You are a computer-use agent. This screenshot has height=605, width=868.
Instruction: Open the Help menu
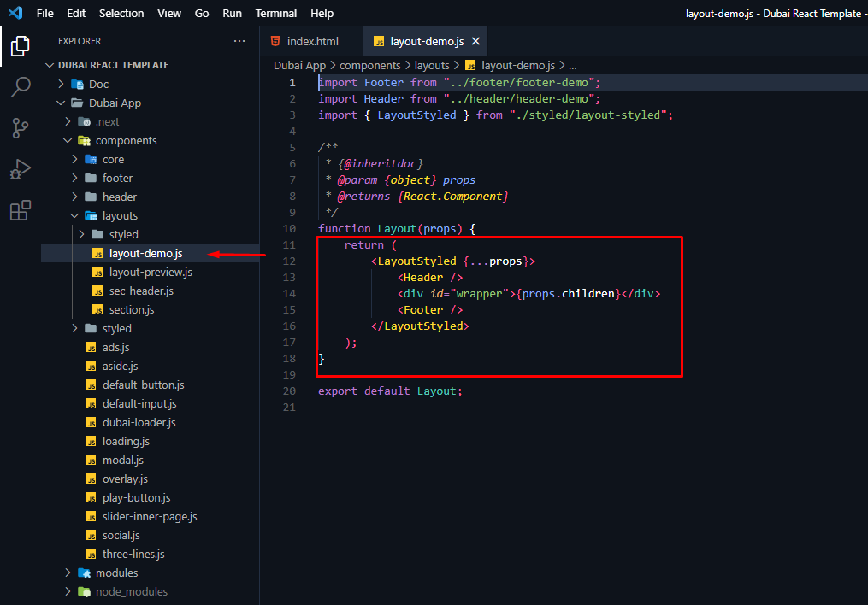pyautogui.click(x=322, y=13)
